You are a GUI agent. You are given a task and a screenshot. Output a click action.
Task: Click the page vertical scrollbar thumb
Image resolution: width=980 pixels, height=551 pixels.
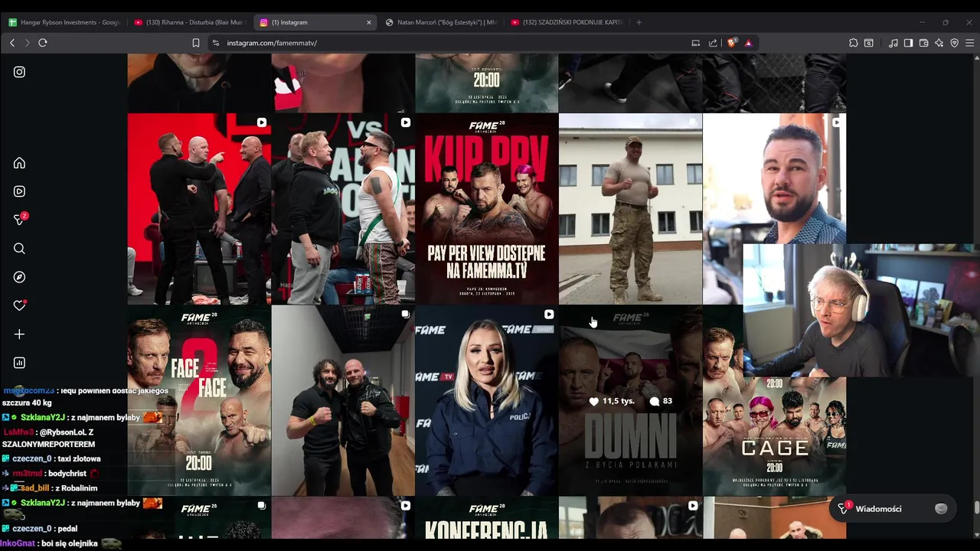976,508
